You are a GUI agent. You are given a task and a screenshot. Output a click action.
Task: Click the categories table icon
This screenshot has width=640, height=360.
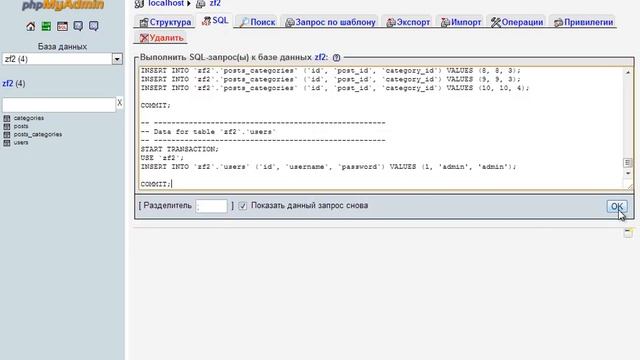click(x=7, y=118)
